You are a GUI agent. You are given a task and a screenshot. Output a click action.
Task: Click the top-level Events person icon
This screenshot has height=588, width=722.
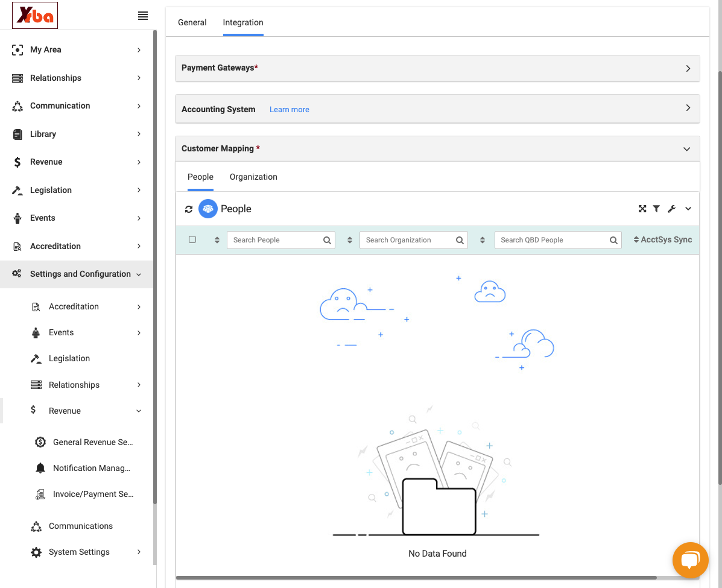[x=17, y=218]
